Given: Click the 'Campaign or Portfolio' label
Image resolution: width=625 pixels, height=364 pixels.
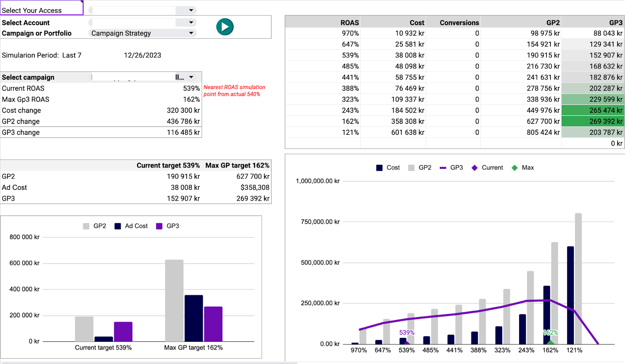Looking at the screenshot, I should [37, 33].
